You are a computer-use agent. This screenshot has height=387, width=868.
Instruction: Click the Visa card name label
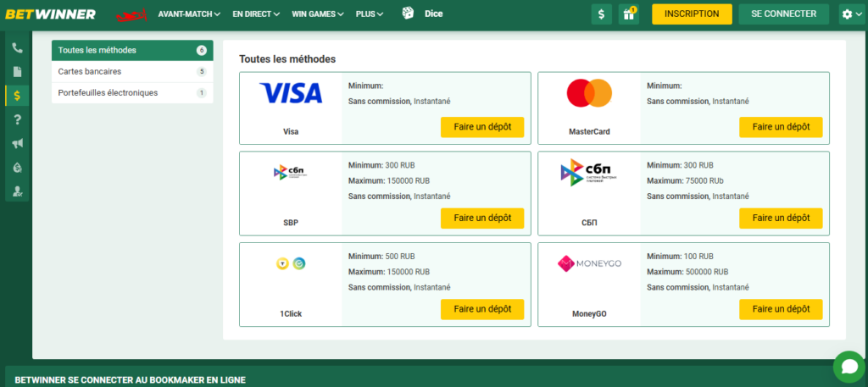tap(291, 131)
